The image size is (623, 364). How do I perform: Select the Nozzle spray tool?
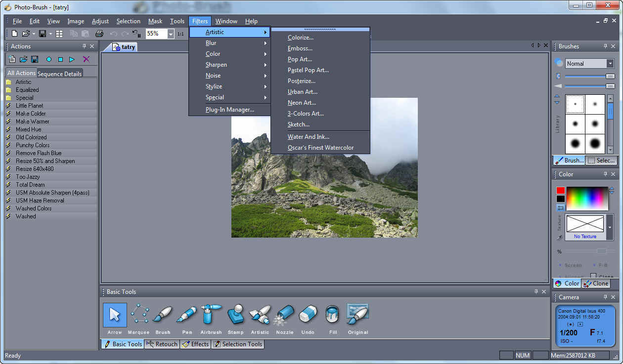284,315
